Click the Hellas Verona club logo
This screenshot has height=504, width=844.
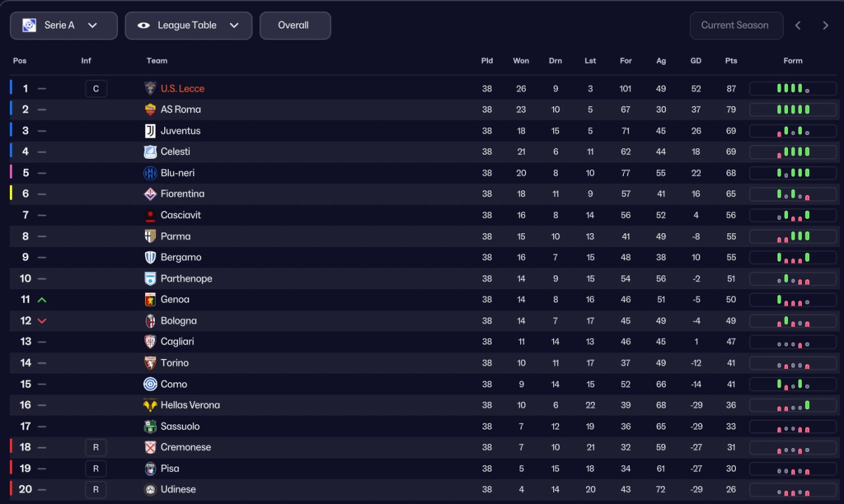point(150,405)
